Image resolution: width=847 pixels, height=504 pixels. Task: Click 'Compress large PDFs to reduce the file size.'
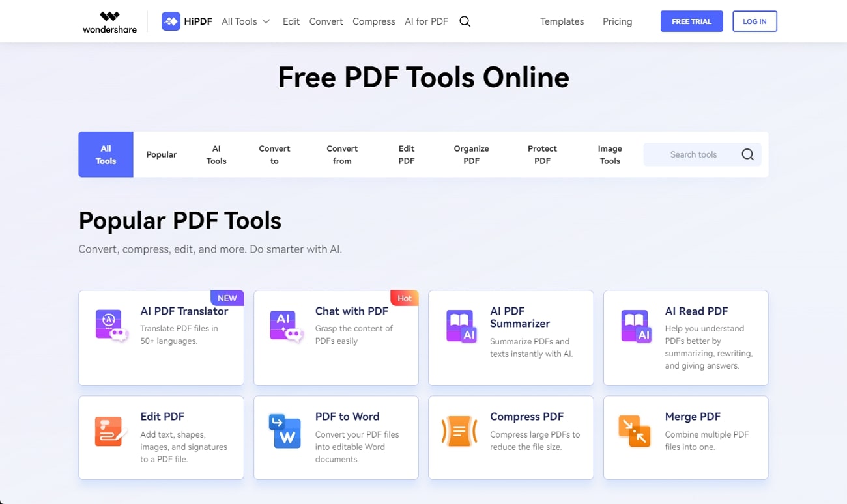pyautogui.click(x=535, y=441)
